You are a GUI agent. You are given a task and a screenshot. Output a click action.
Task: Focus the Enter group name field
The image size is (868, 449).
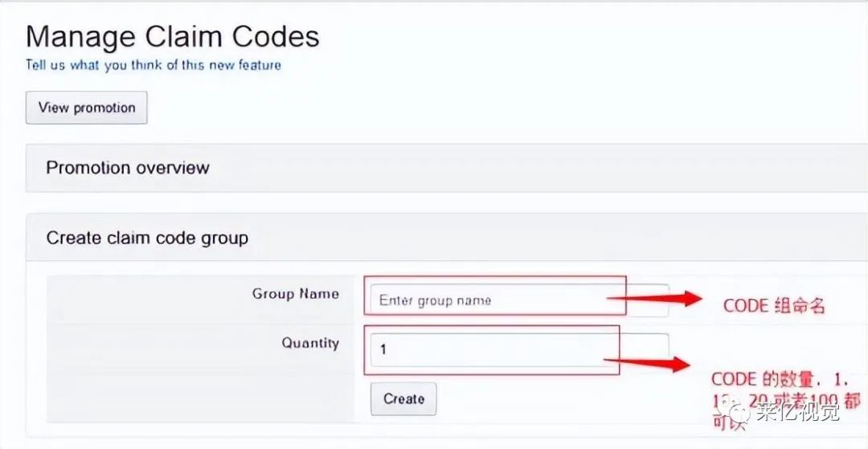(x=519, y=301)
